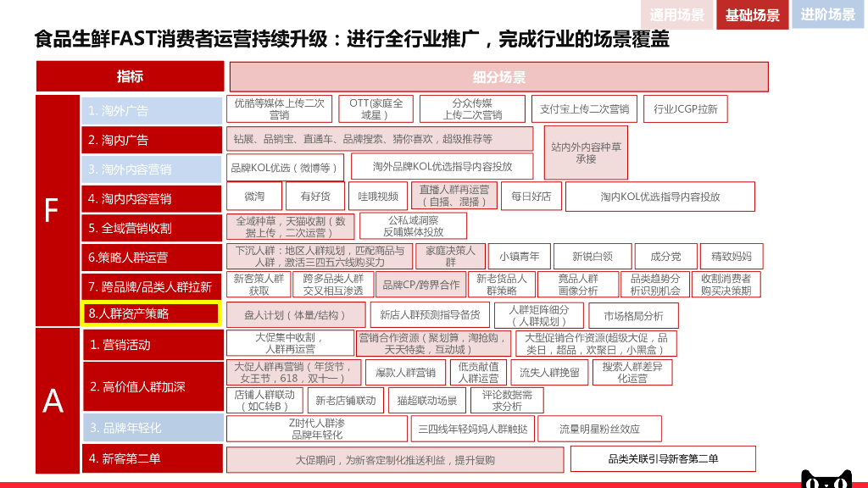
Task: Select the 通用场景 tab
Action: click(x=677, y=15)
